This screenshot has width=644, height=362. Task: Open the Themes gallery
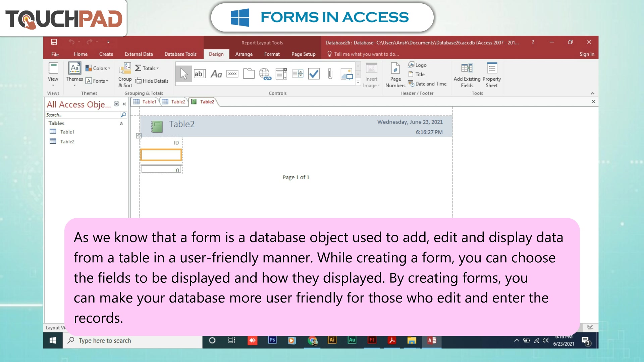point(74,75)
